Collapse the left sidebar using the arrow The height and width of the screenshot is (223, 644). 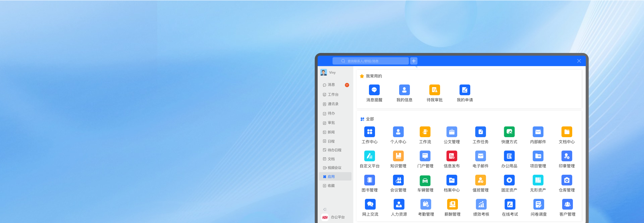tap(325, 209)
